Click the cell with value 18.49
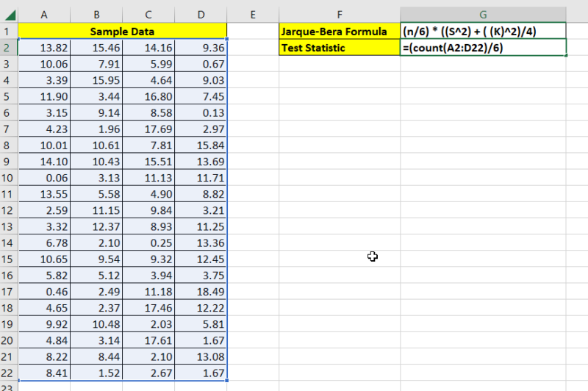Screen dimensions: 588x391 [x=201, y=291]
